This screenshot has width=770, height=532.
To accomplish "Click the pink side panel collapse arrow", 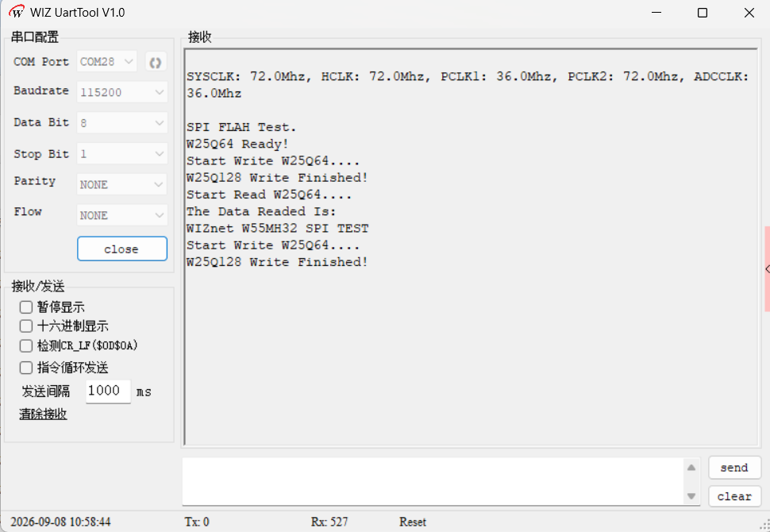I will (x=767, y=268).
